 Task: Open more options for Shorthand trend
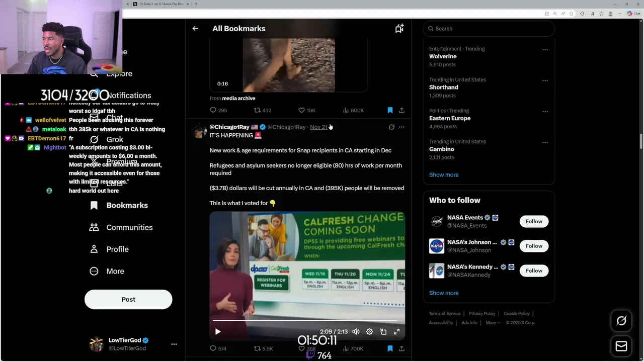[545, 80]
